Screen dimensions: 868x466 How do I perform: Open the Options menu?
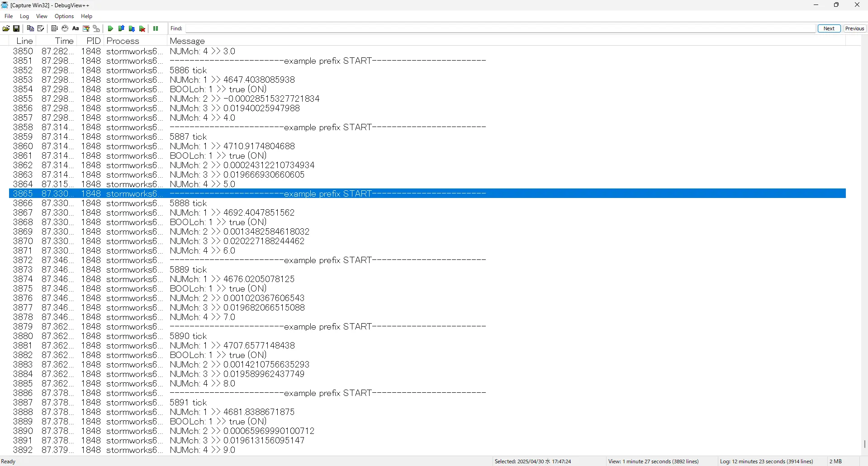[64, 16]
